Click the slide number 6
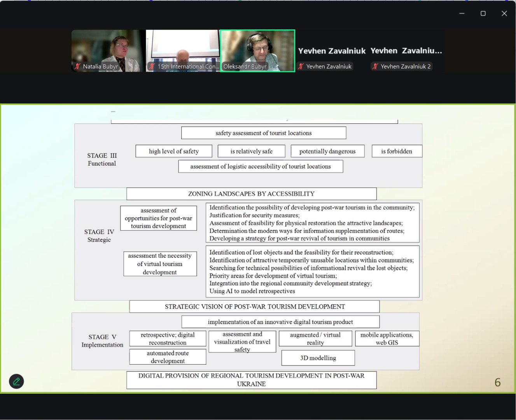This screenshot has width=516, height=420. [x=497, y=383]
